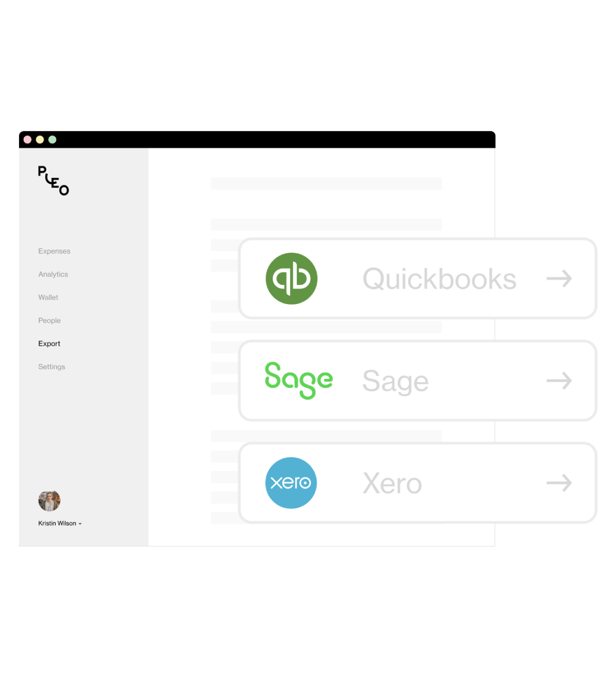
Task: Click Kristin Wilson's profile avatar
Action: coord(49,501)
